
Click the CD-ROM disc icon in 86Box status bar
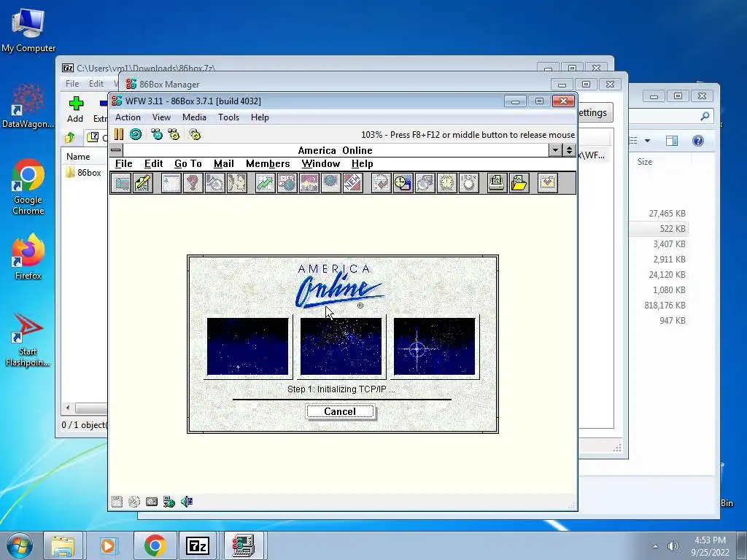coord(134,502)
